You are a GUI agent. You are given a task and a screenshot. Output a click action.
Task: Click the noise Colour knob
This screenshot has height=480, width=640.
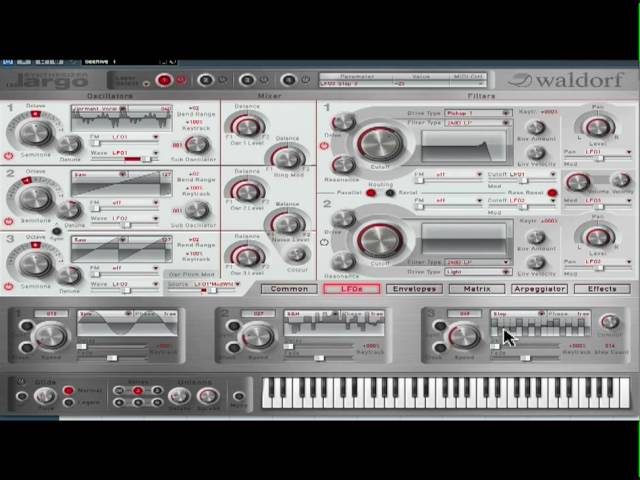[296, 255]
